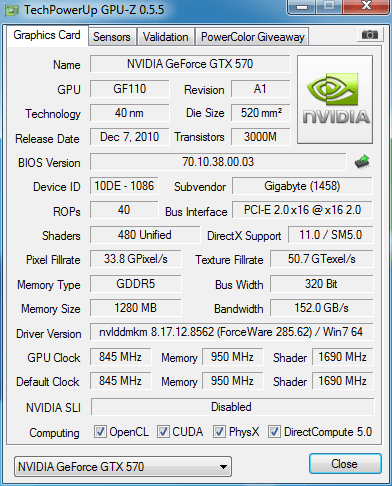This screenshot has height=486, width=392.
Task: Click the Default Clock row Memory 950 MHz field
Action: click(x=232, y=381)
